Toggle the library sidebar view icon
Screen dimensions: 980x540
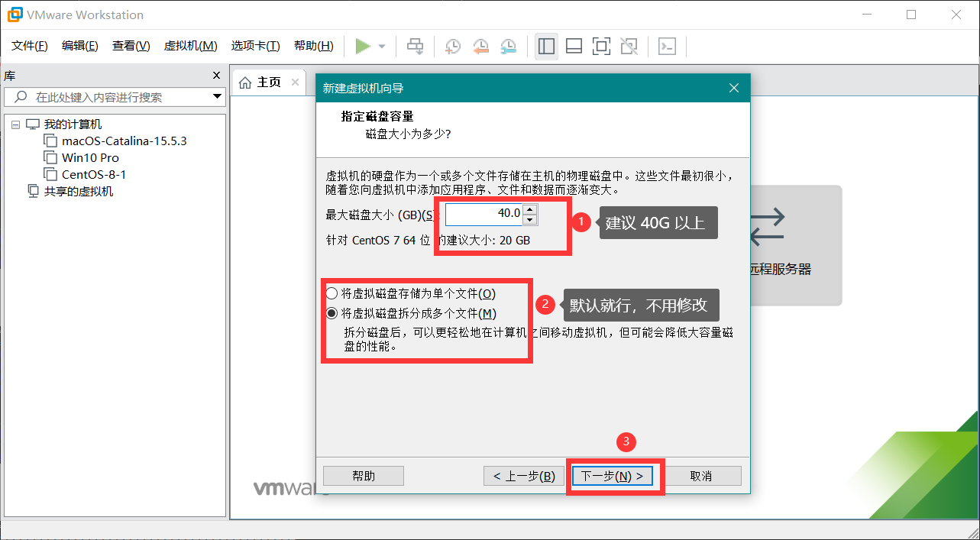(x=546, y=47)
